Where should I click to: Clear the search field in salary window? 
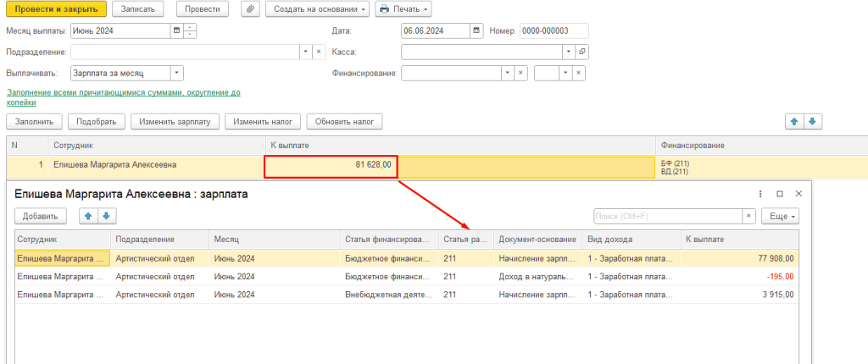click(x=748, y=216)
